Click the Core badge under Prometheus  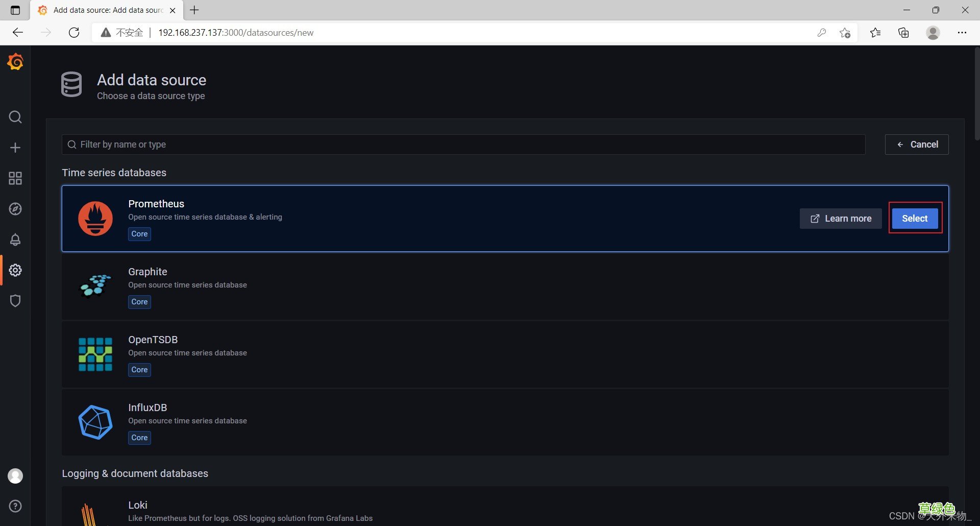tap(139, 234)
